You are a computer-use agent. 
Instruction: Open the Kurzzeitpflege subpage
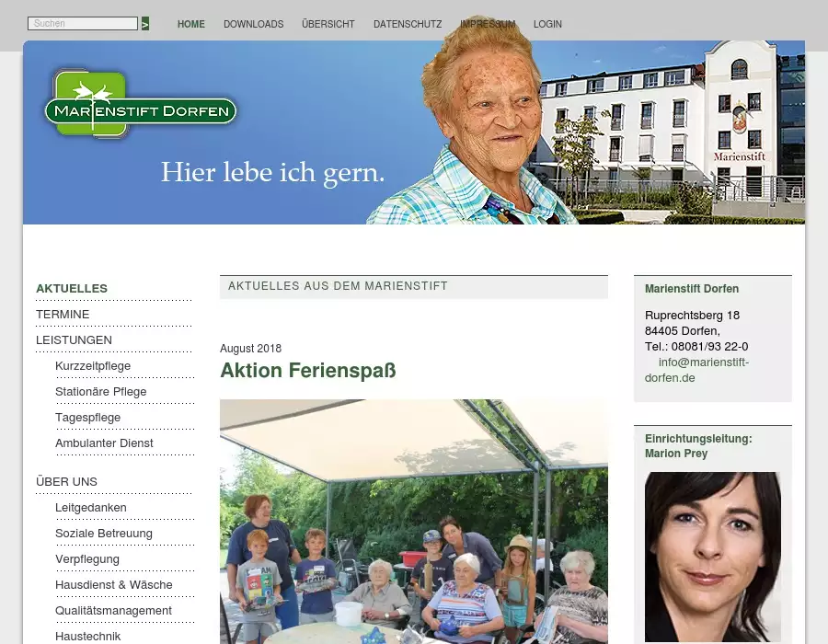click(x=93, y=366)
